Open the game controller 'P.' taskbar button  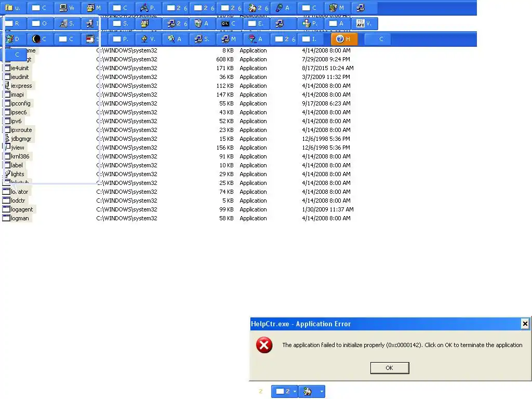pos(148,8)
